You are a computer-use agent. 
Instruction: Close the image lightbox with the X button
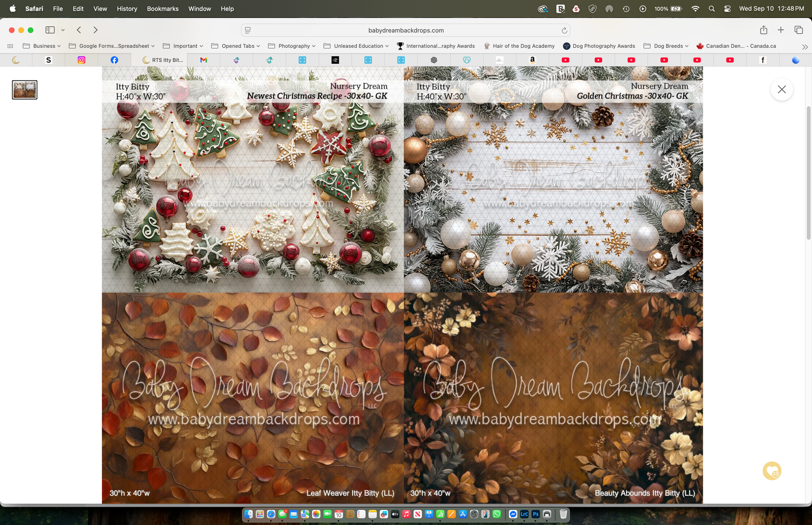coord(782,89)
